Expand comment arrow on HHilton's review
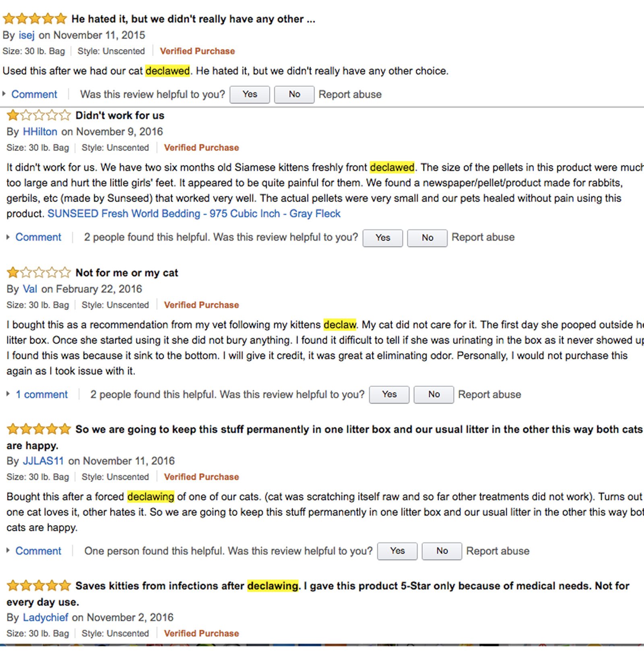644x660 pixels. click(x=8, y=237)
